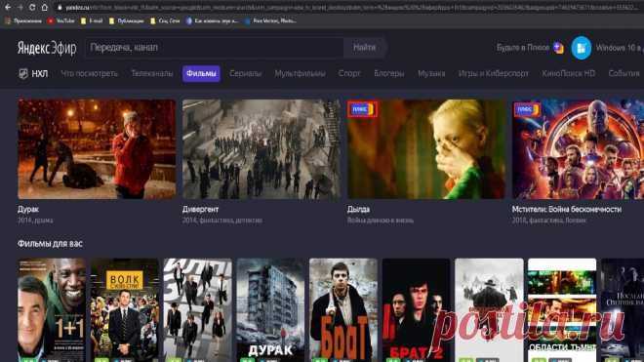Select the Мультфильмы tab
644x362 pixels.
(300, 73)
